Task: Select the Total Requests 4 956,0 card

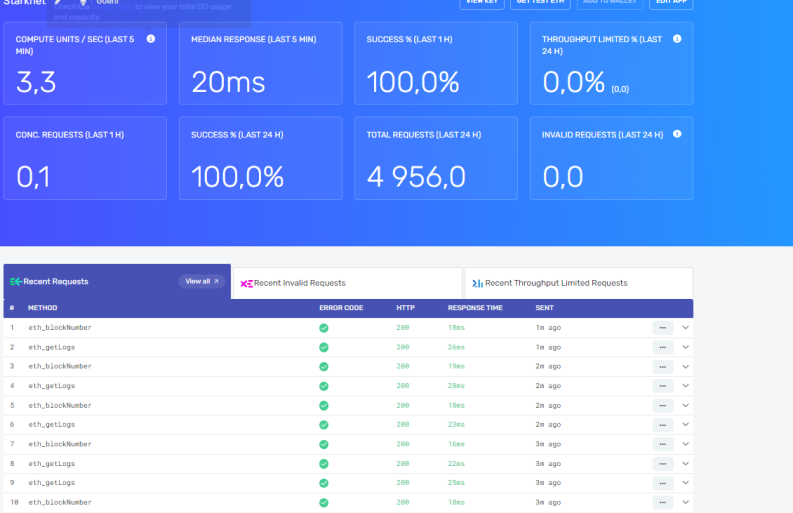Action: click(436, 158)
